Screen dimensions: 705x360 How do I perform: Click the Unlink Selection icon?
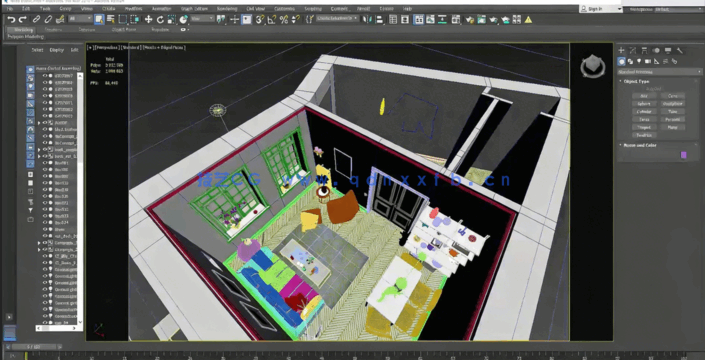point(48,19)
